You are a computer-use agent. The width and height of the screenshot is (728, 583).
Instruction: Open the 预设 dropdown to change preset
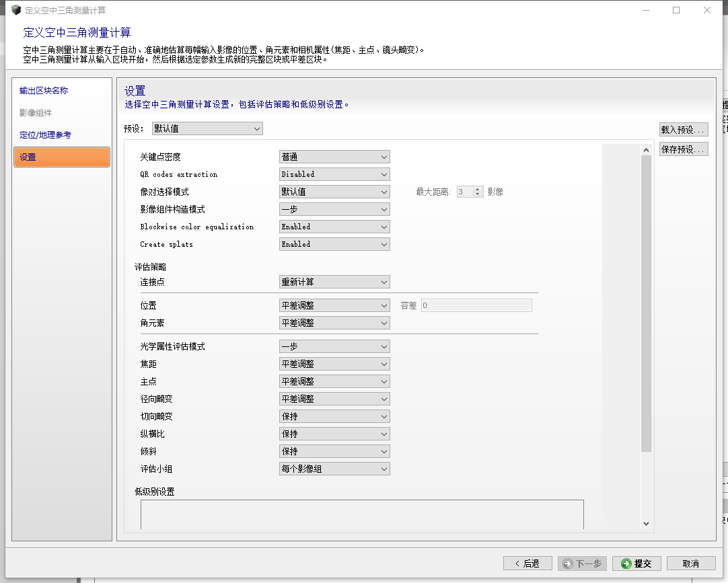pyautogui.click(x=206, y=128)
